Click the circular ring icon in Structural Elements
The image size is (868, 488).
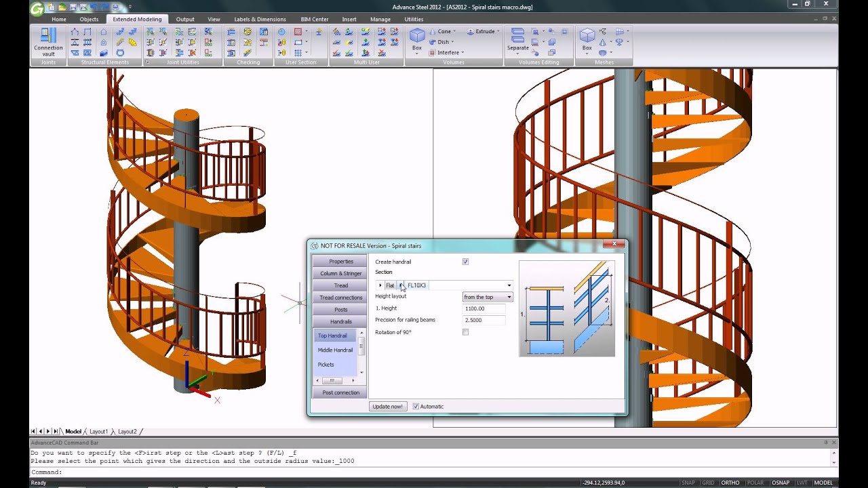[x=120, y=53]
